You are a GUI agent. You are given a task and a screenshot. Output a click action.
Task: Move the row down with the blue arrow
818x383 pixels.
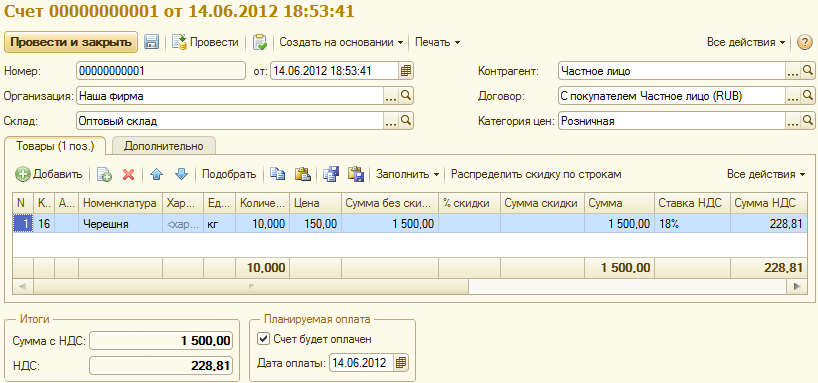181,174
